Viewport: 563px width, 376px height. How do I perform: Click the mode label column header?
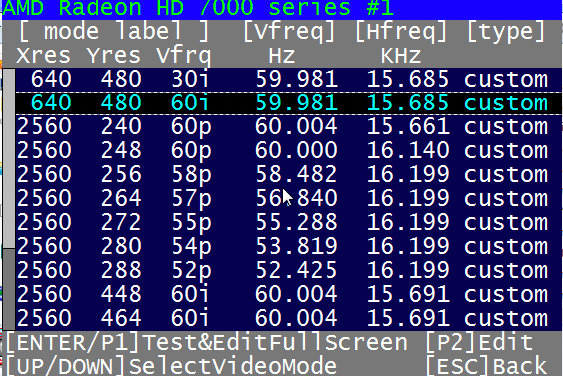point(114,32)
